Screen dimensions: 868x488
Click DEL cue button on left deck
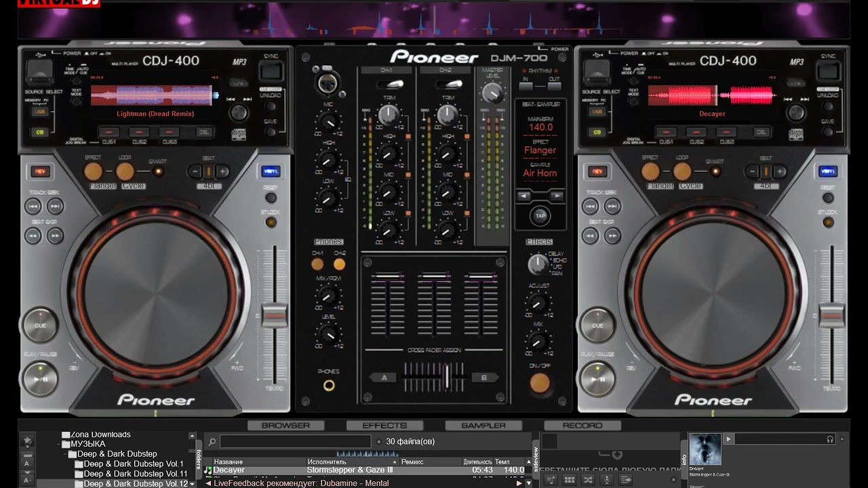coord(204,132)
